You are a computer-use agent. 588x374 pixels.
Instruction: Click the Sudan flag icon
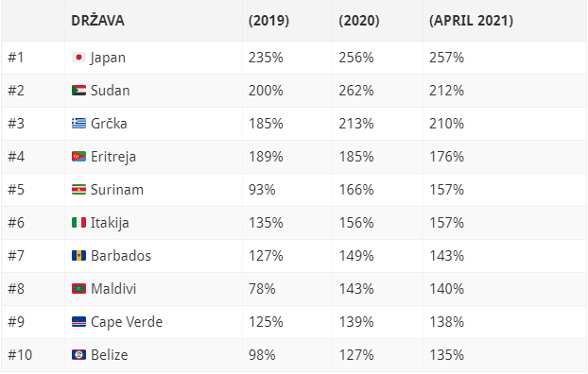click(x=78, y=91)
